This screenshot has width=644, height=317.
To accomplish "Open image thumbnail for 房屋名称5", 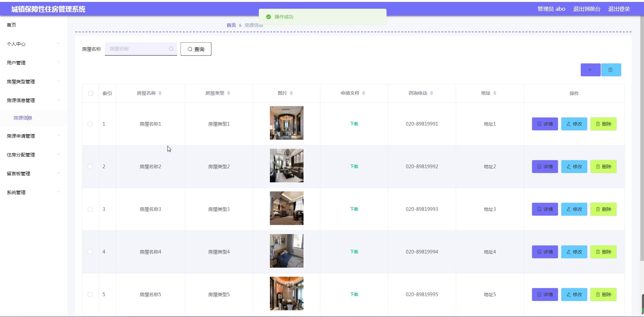I will pyautogui.click(x=287, y=293).
